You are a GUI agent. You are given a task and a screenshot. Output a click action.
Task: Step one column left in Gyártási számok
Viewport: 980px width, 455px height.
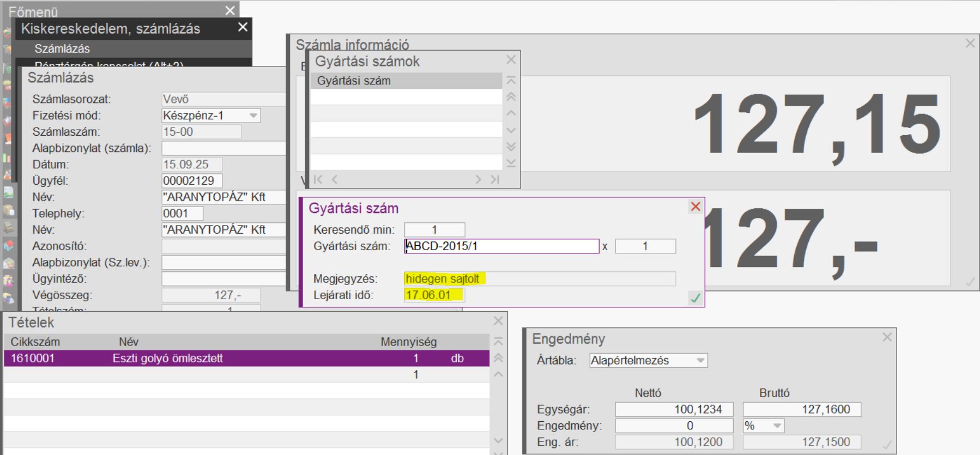(x=335, y=179)
